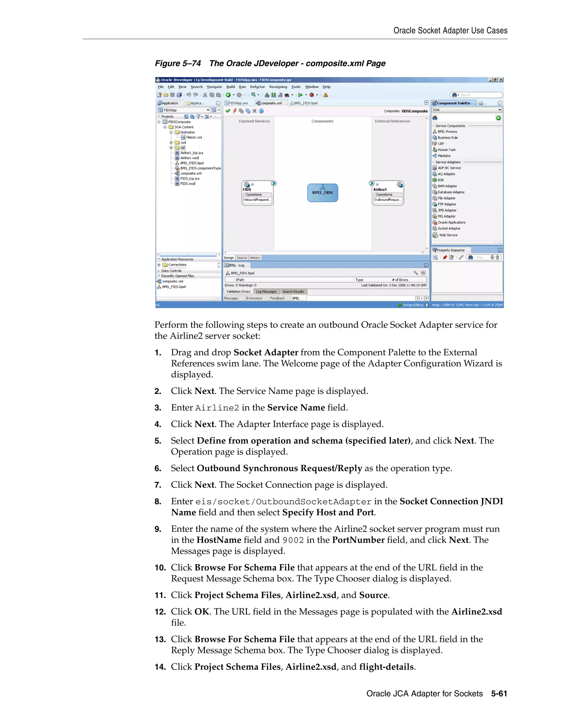Click the FIDS service gear icon
Screen dimensions: 563x728
click(247, 184)
